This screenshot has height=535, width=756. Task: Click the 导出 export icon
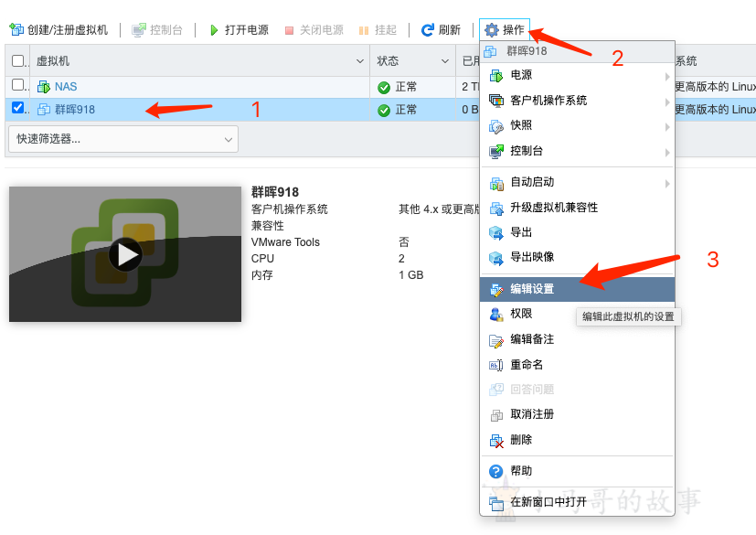click(x=496, y=232)
